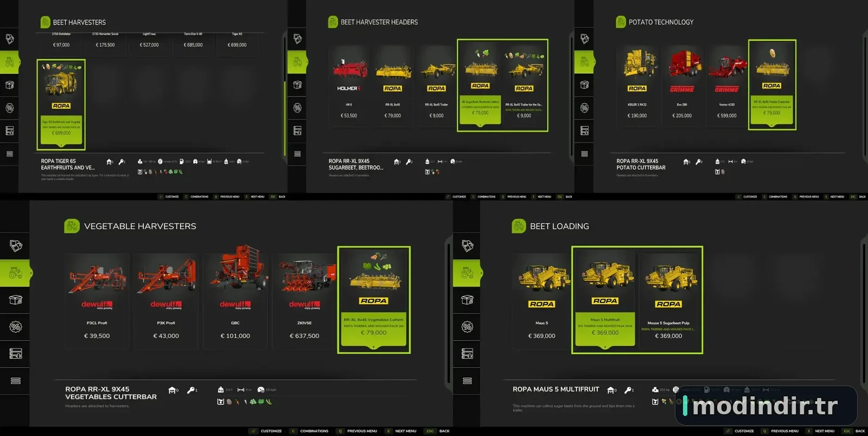This screenshot has height=436, width=868.
Task: Go to Next Menu in Vegetable Harvesters footer
Action: point(401,431)
